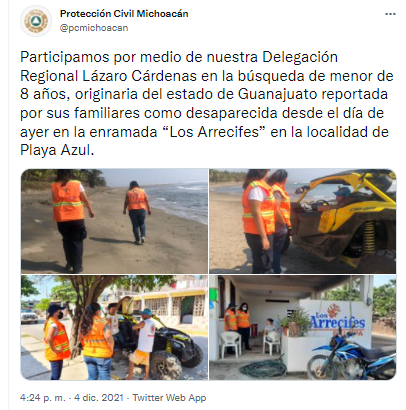Viewport: 406px width, 410px height.
Task: Click the blue motorcycle in the photo
Action: click(351, 357)
